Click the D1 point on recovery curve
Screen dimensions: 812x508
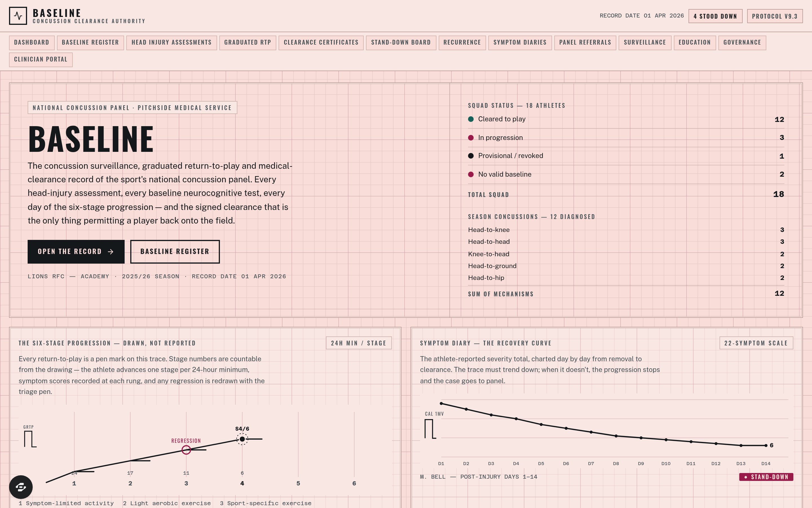click(x=441, y=404)
